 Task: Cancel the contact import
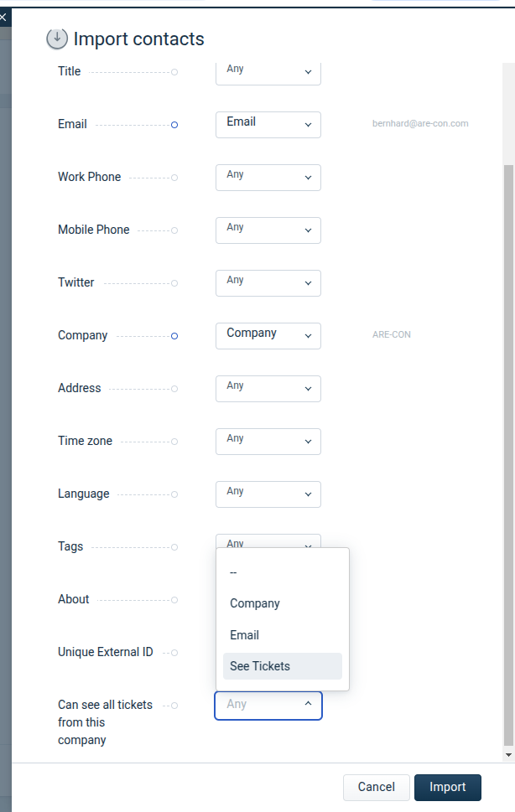[377, 787]
